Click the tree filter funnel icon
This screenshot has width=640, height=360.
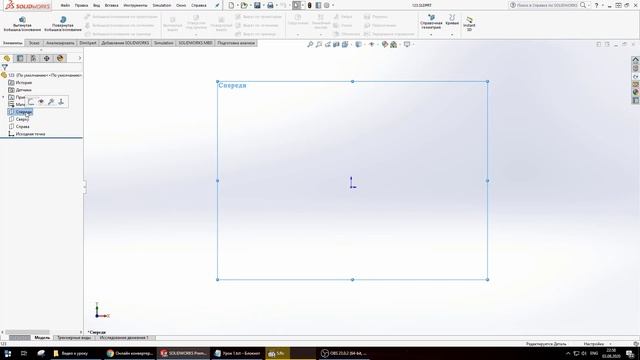(x=4, y=67)
